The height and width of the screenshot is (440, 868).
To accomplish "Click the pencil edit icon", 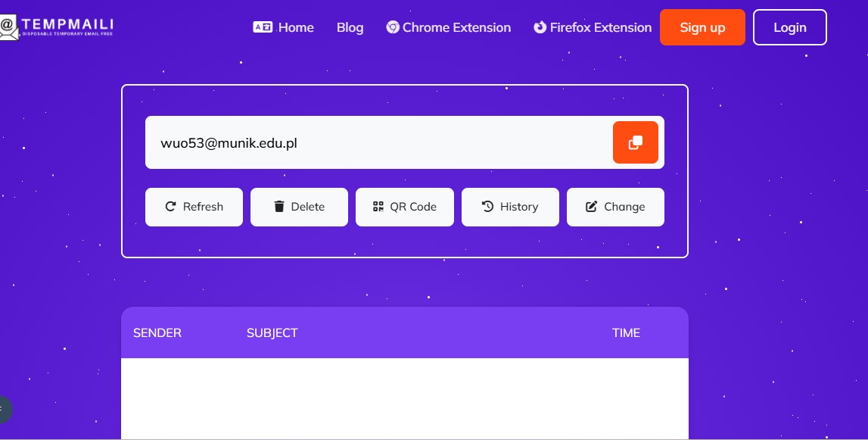I will click(x=591, y=207).
